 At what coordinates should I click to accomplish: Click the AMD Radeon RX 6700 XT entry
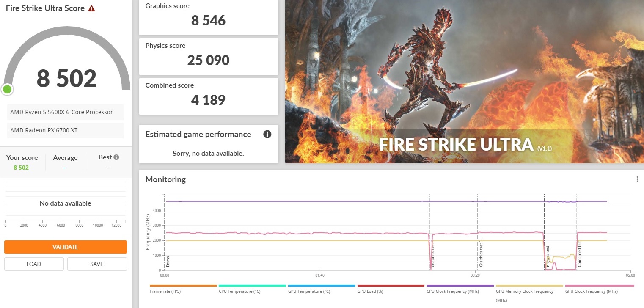pyautogui.click(x=66, y=130)
